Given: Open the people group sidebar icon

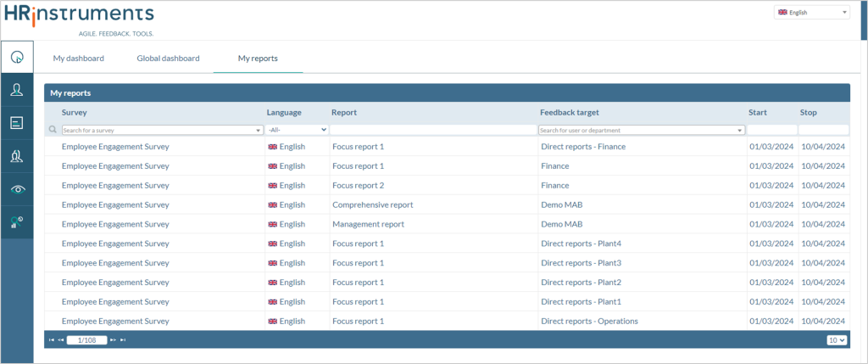Looking at the screenshot, I should tap(17, 156).
